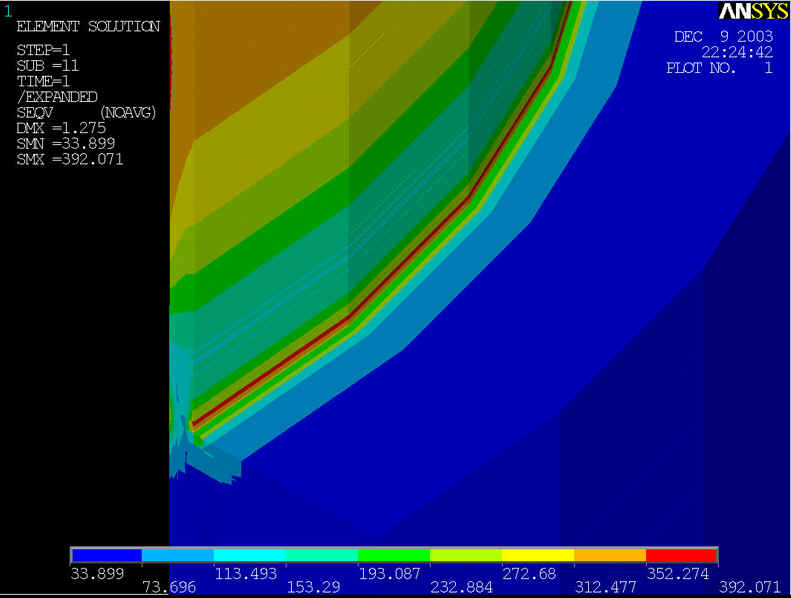Click the 352.274 legend value
Viewport: 791px width, 598px height.
coord(677,574)
